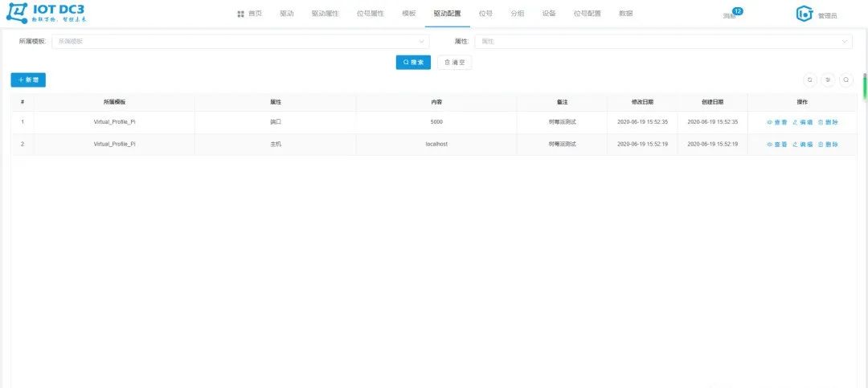
Task: Click the 修改日期 column header
Action: [642, 102]
